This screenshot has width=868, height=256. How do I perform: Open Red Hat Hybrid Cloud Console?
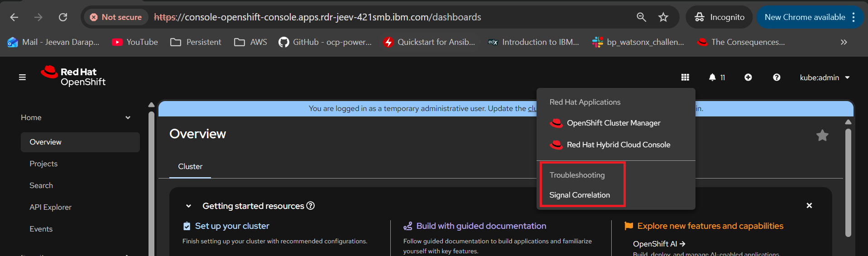click(618, 145)
